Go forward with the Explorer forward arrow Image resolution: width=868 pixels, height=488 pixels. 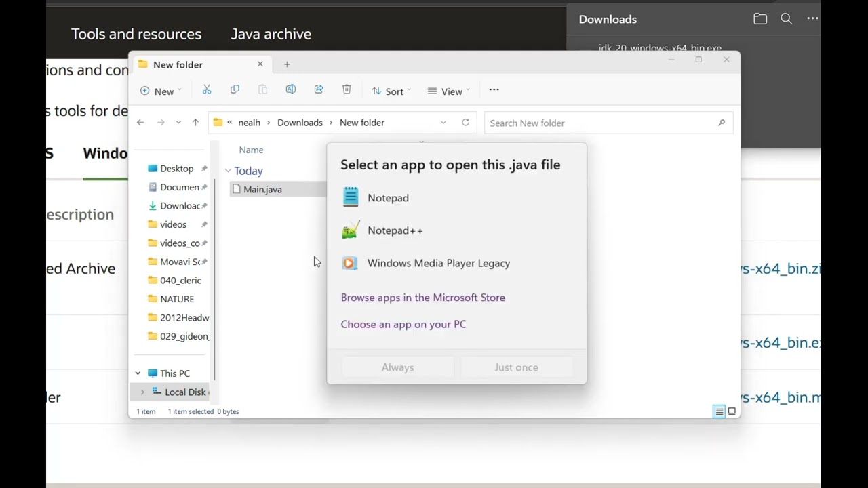(x=161, y=123)
